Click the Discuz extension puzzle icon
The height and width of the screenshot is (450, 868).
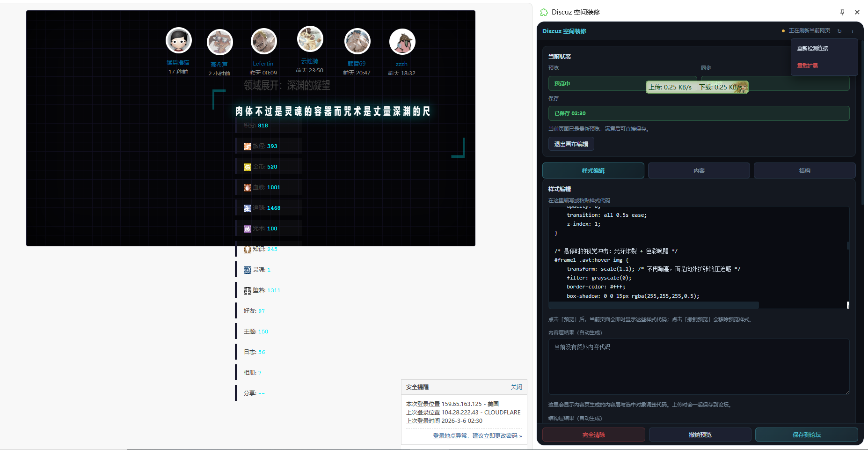coord(544,12)
